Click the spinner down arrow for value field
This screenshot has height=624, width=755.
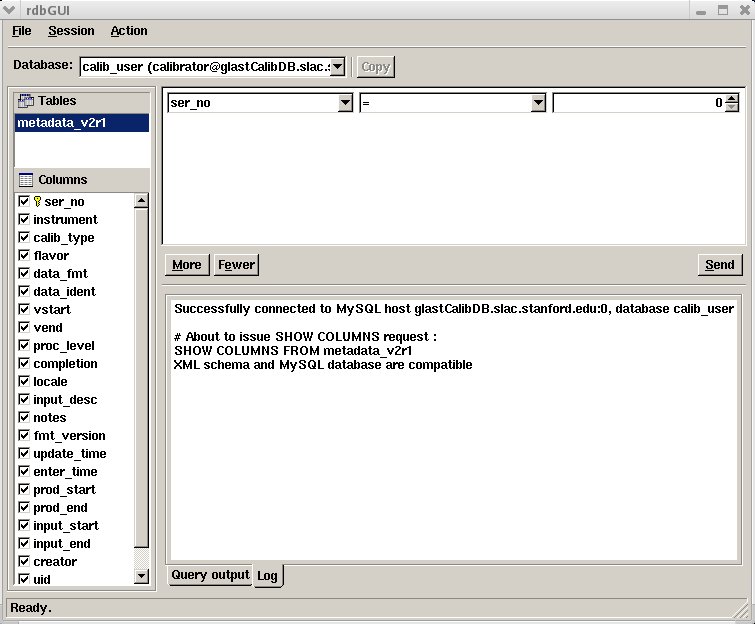pos(732,107)
